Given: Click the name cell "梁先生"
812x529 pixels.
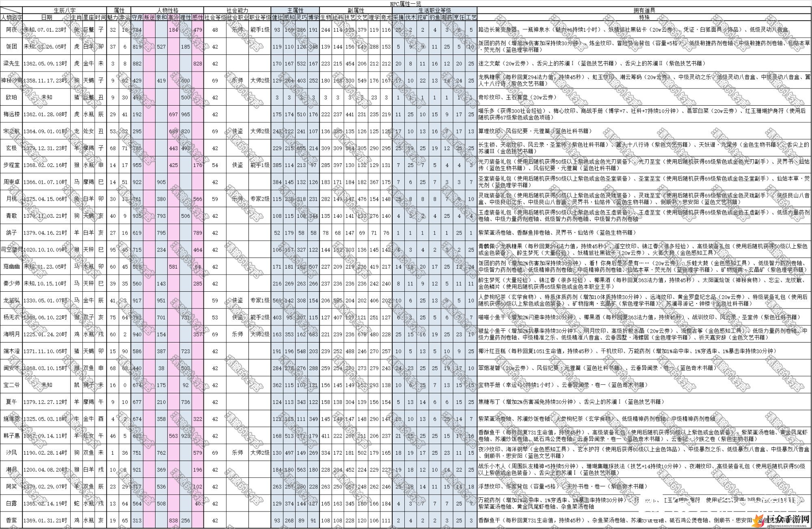Looking at the screenshot, I should coord(11,63).
